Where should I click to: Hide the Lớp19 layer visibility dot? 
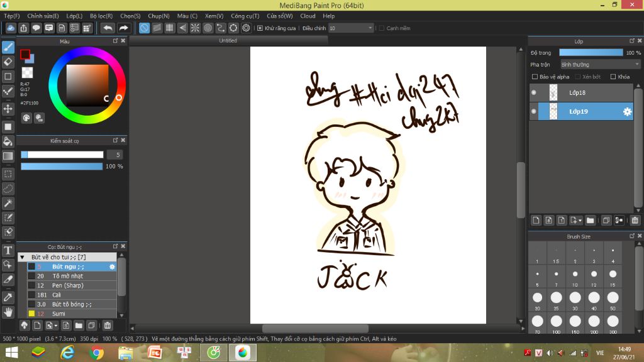pos(533,111)
